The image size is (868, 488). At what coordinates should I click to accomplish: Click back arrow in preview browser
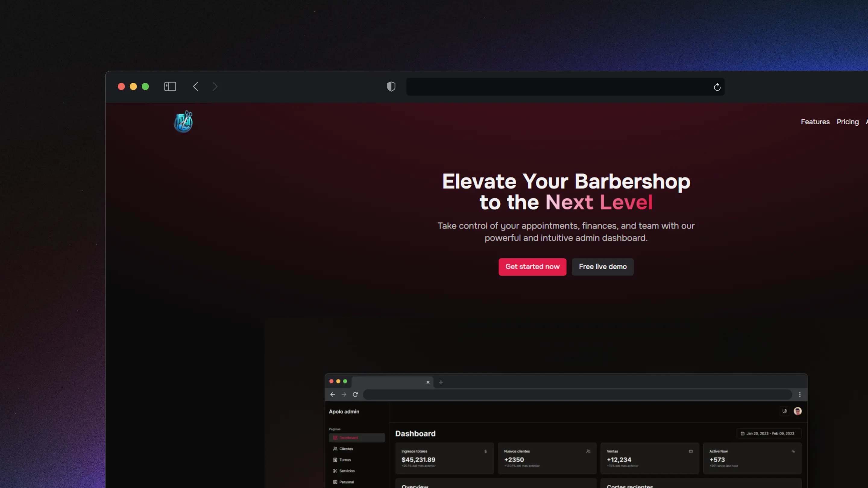pos(332,394)
